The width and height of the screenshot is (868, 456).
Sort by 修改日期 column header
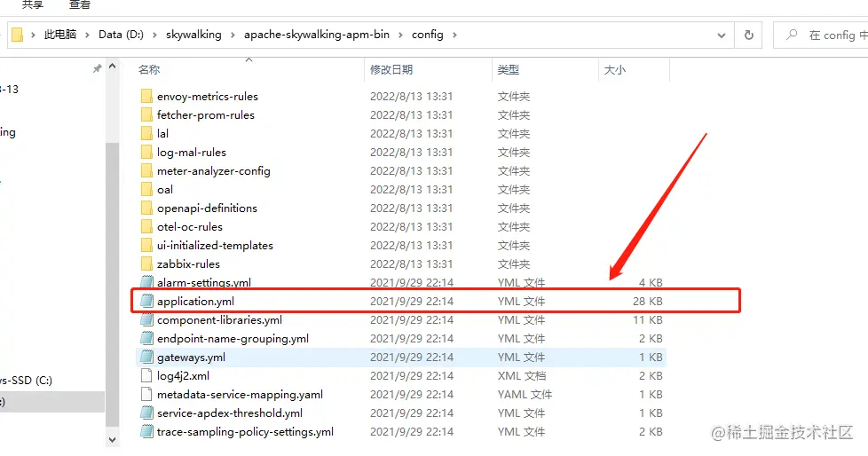tap(391, 70)
